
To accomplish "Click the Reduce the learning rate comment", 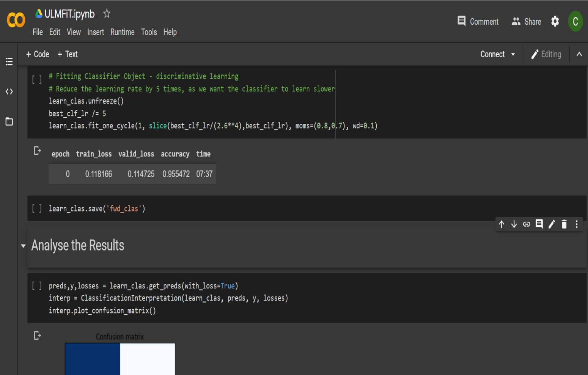I will coord(192,89).
